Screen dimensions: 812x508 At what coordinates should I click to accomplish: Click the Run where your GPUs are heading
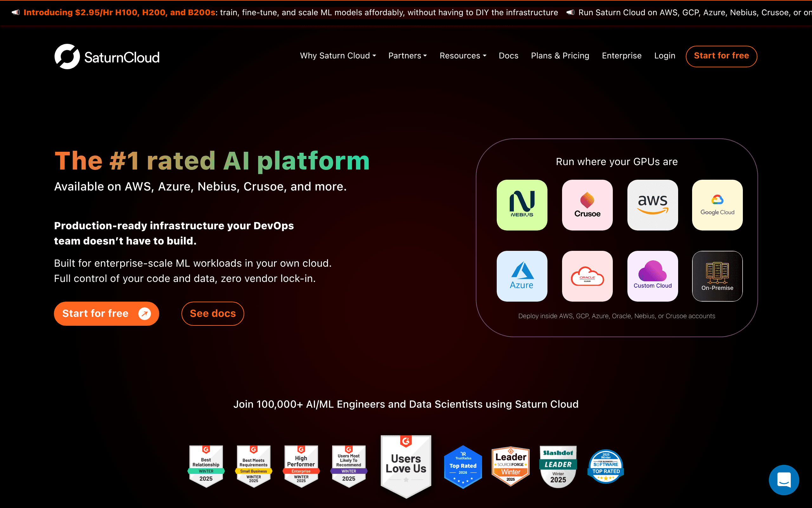coord(617,162)
